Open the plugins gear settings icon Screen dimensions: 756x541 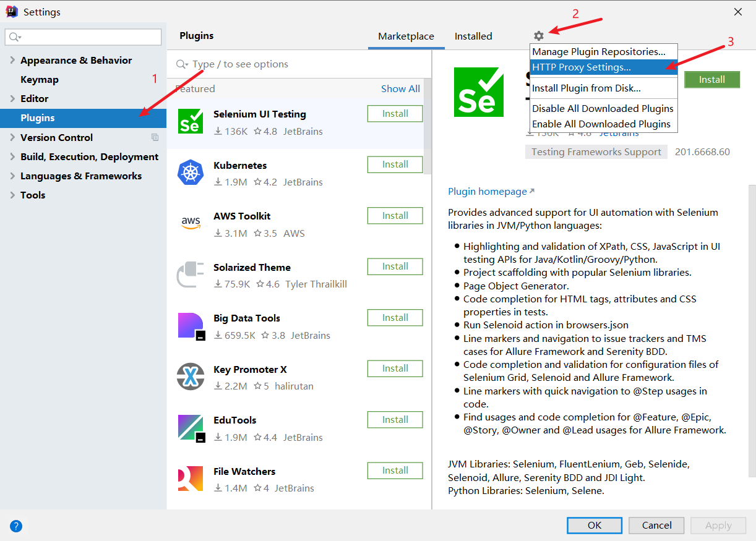point(539,36)
